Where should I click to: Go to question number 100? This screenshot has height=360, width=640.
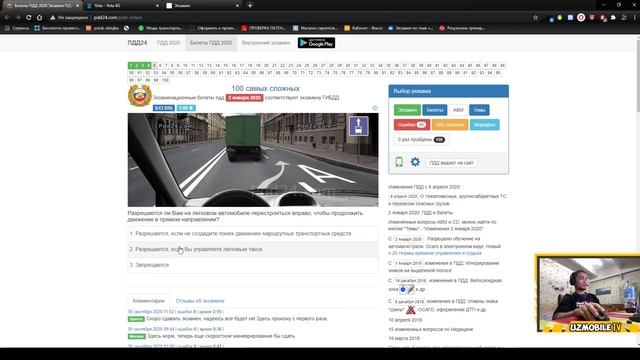[x=165, y=80]
